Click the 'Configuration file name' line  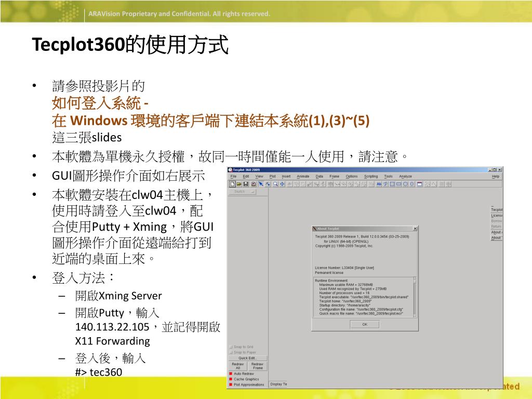pos(361,310)
